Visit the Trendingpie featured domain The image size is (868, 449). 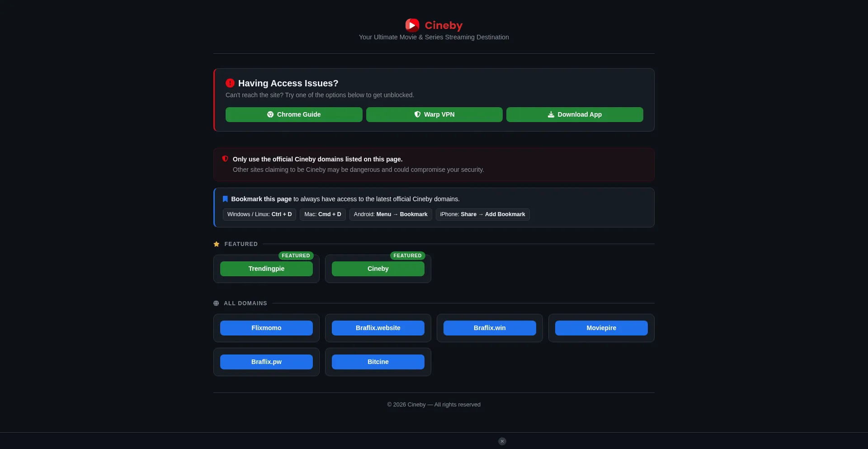pyautogui.click(x=266, y=269)
